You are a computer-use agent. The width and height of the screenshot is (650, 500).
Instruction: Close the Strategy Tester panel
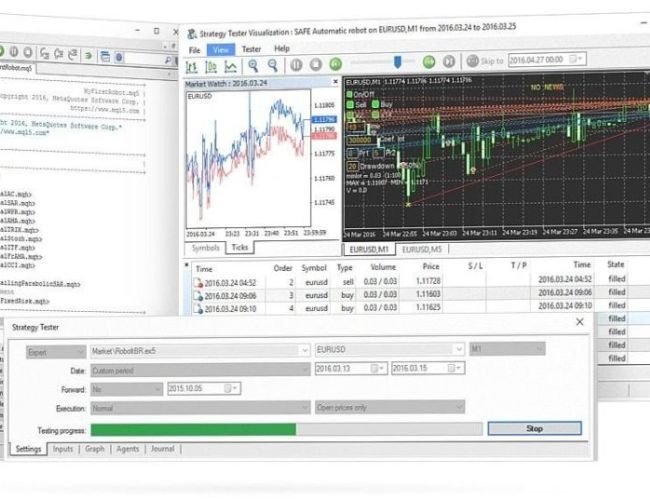point(580,322)
